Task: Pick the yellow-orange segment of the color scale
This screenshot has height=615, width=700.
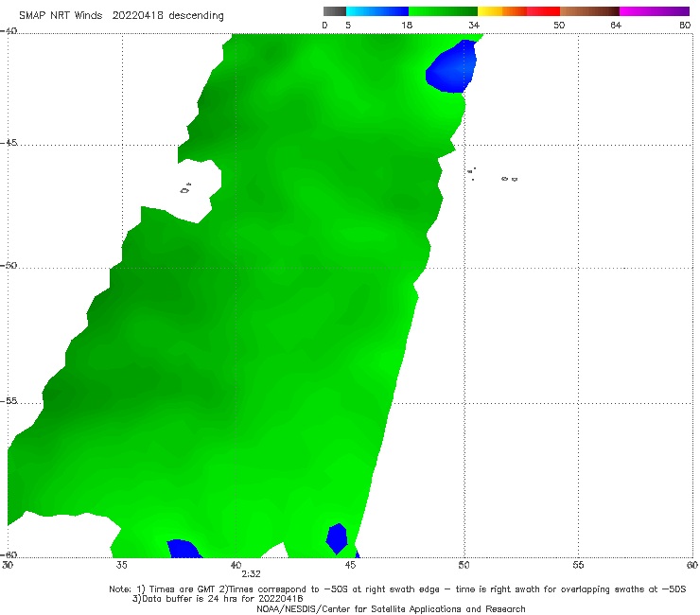Action: coord(502,11)
